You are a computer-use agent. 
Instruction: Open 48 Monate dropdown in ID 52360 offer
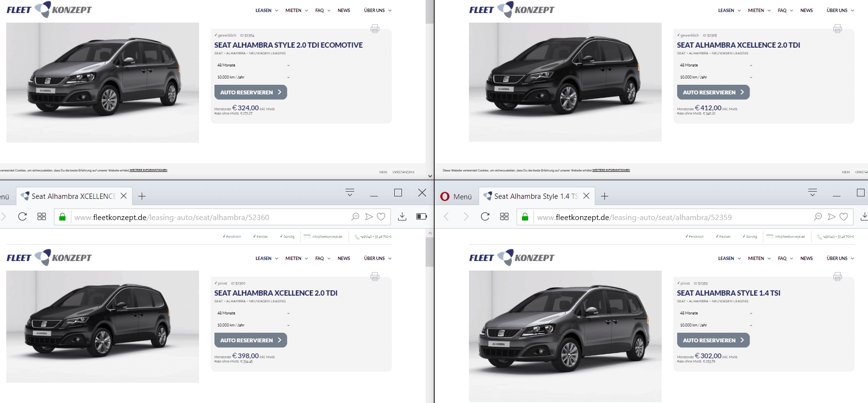point(253,313)
